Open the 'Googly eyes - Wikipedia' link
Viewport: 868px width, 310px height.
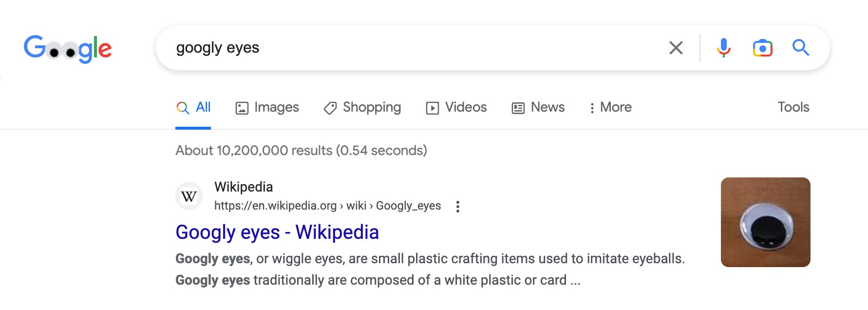(277, 232)
